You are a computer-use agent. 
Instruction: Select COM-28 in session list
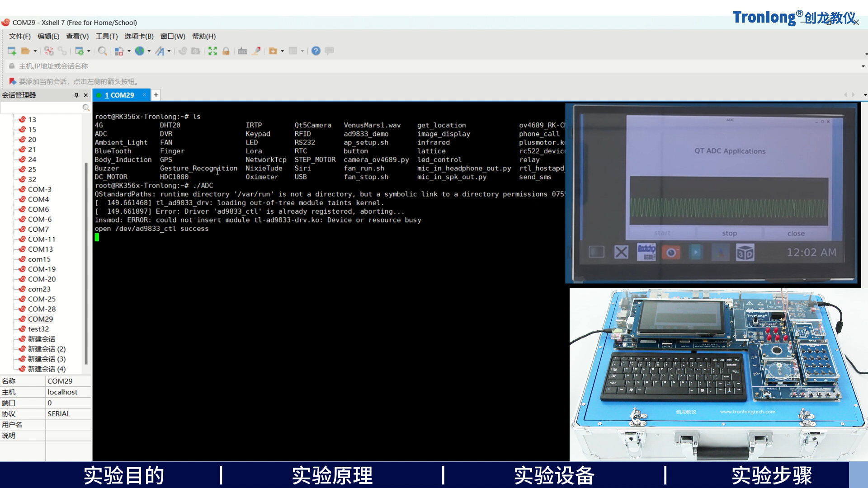pos(42,309)
